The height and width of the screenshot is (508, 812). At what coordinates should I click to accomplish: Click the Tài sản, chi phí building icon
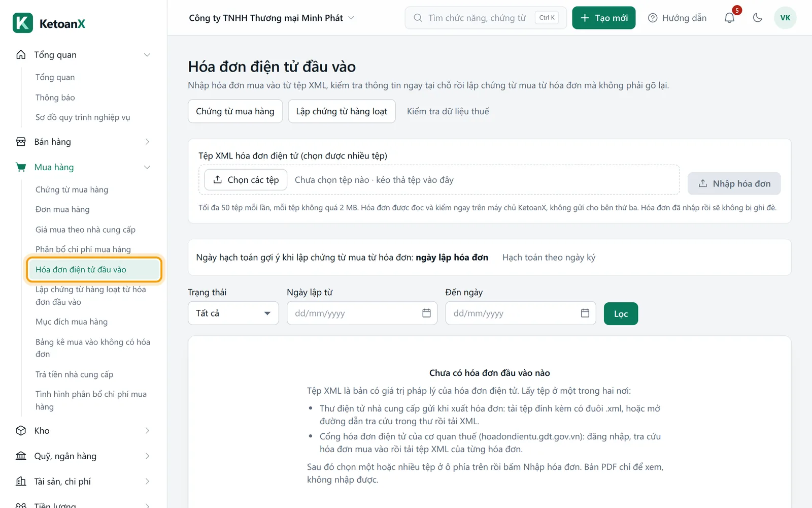(x=21, y=482)
